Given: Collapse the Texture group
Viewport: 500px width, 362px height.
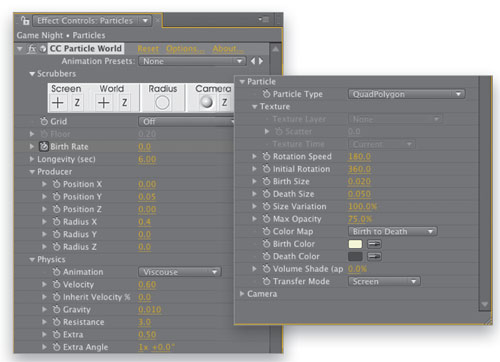Looking at the screenshot, I should (x=255, y=107).
